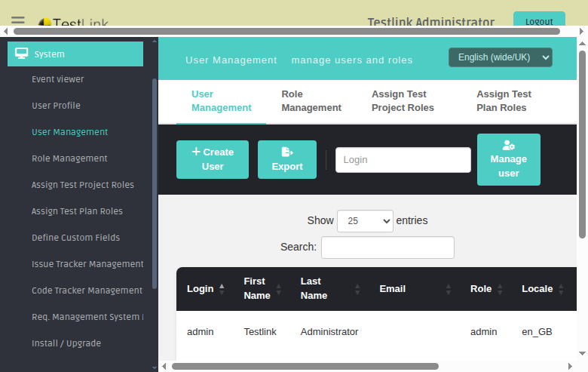Open the Assign Test Project Roles tab
Screen dimensions: 588x372
(x=403, y=101)
